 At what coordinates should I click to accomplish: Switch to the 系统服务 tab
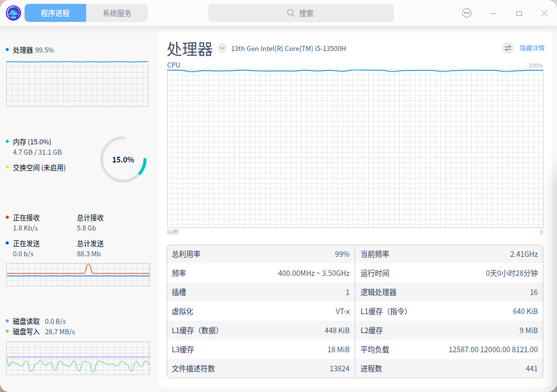117,12
